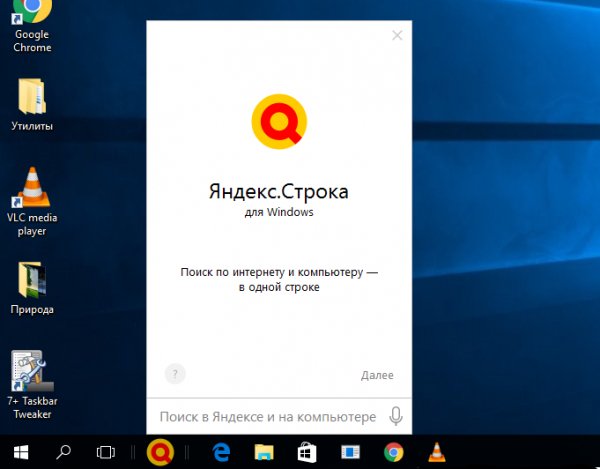Screen dimensions: 600x469
Task: Open taskbar search magnifier icon
Action: pyautogui.click(x=64, y=452)
